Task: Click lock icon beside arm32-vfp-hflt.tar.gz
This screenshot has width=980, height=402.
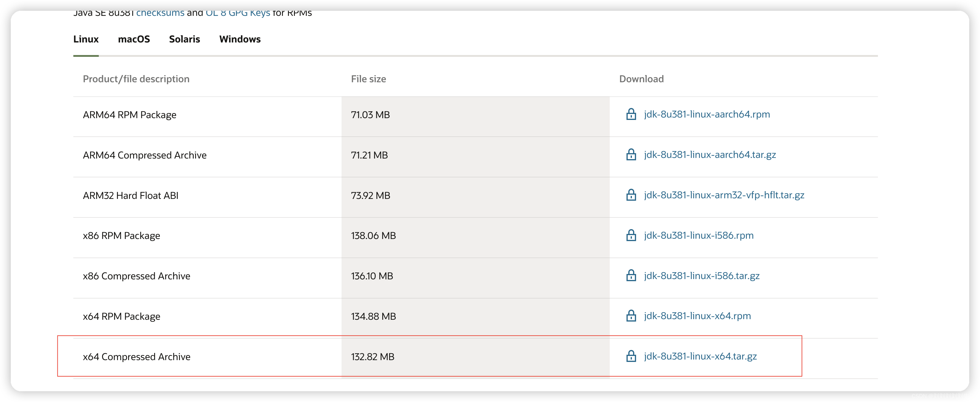Action: (631, 195)
